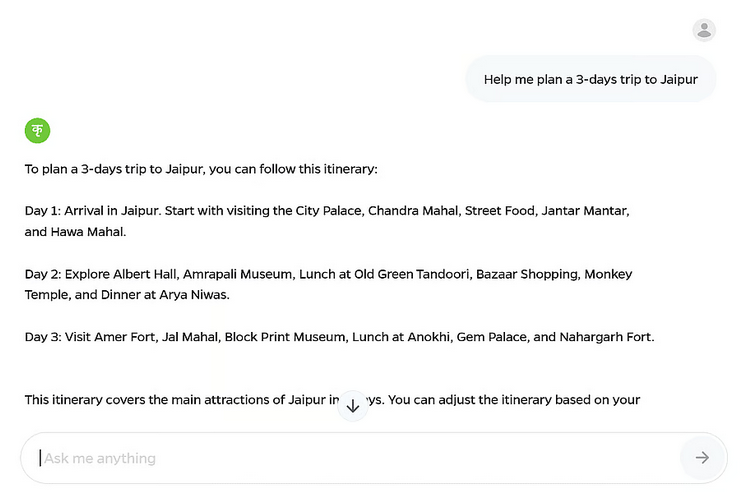The image size is (740, 492).
Task: Select the 'Help me plan a 3-days trip' bubble
Action: [x=590, y=79]
